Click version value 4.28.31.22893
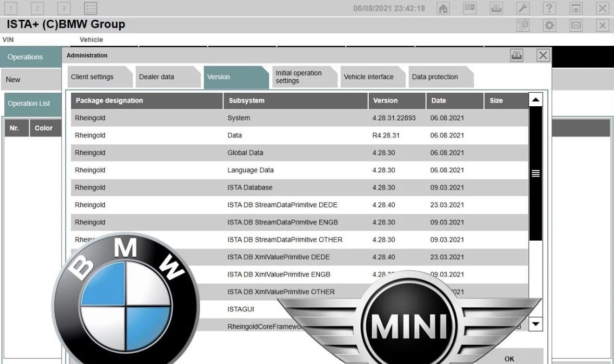This screenshot has height=364, width=614. (x=394, y=118)
